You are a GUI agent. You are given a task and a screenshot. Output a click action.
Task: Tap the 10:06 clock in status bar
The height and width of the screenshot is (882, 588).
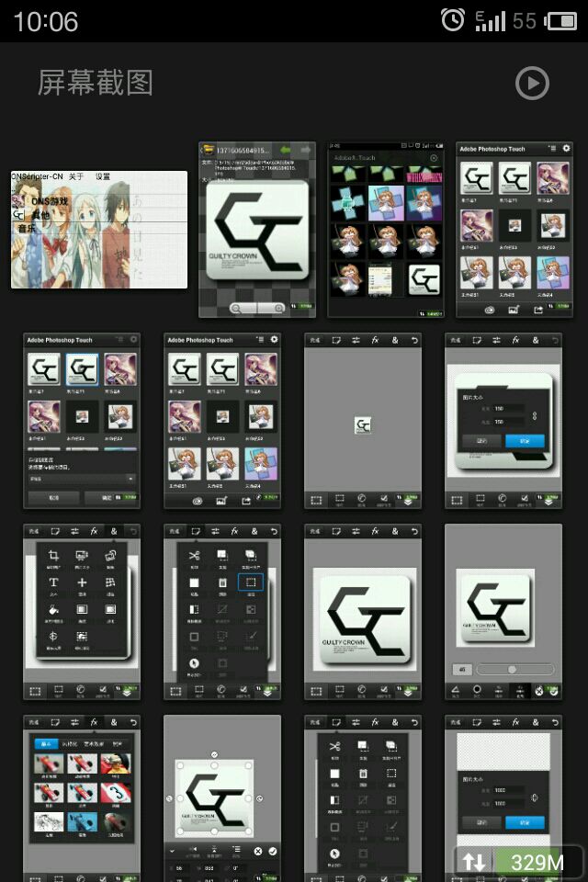click(x=46, y=22)
